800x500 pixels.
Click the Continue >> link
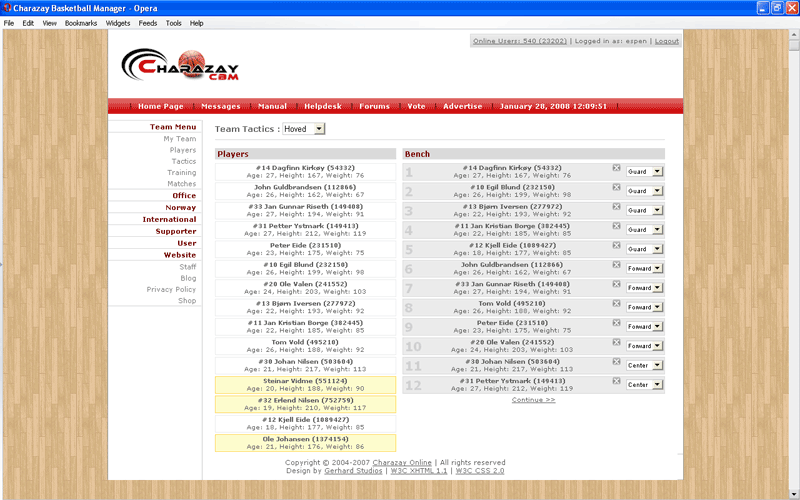pos(533,399)
